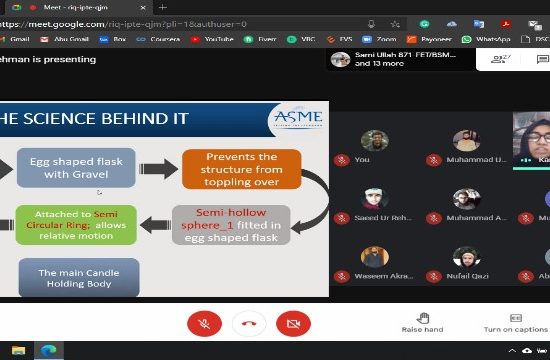Open the Grammarly extension icon

pos(425,24)
